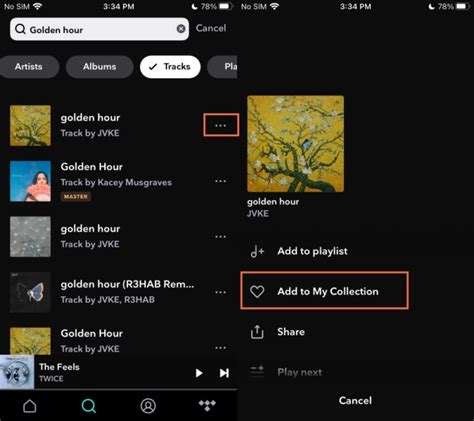Dismiss the track menu with Cancel

(355, 401)
